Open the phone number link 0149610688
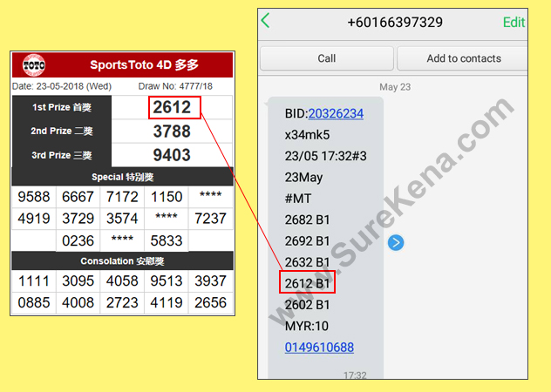 tap(319, 347)
